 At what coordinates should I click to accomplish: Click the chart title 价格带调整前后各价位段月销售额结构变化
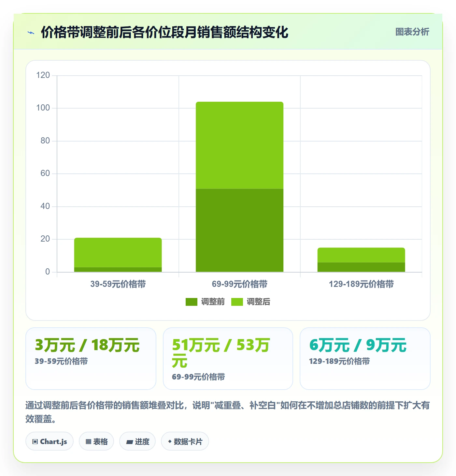pyautogui.click(x=164, y=32)
